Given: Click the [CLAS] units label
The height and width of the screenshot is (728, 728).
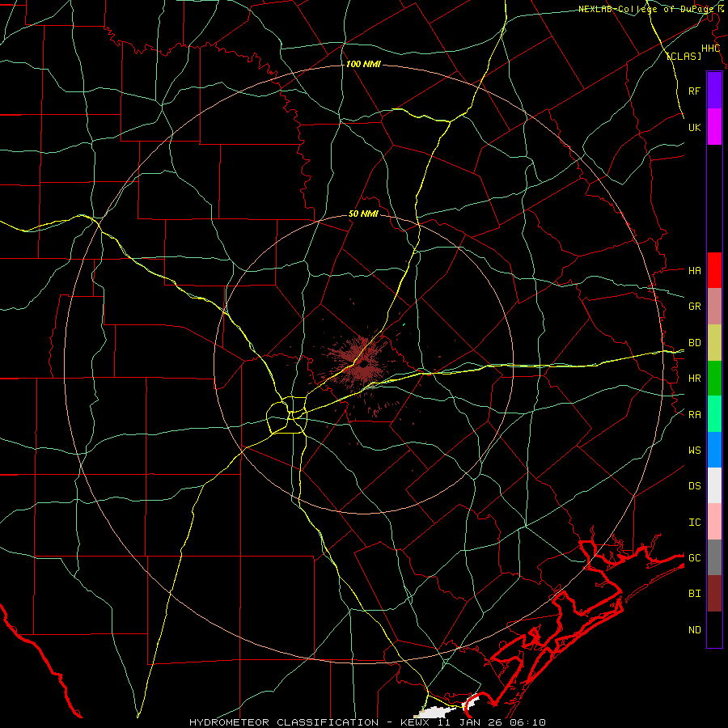Looking at the screenshot, I should tap(684, 56).
